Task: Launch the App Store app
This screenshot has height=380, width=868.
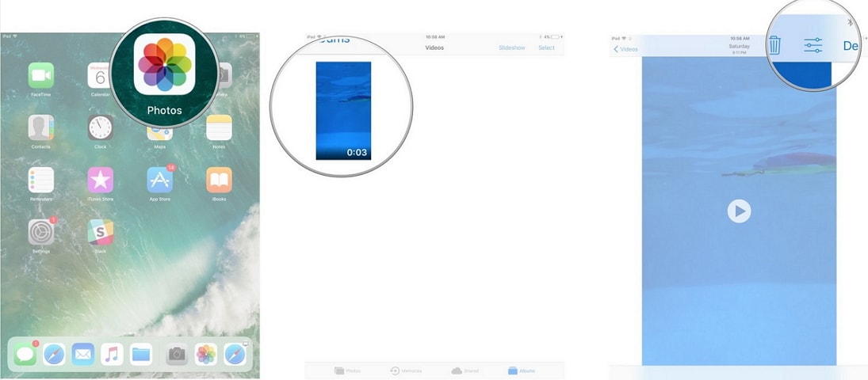Action: (x=160, y=180)
